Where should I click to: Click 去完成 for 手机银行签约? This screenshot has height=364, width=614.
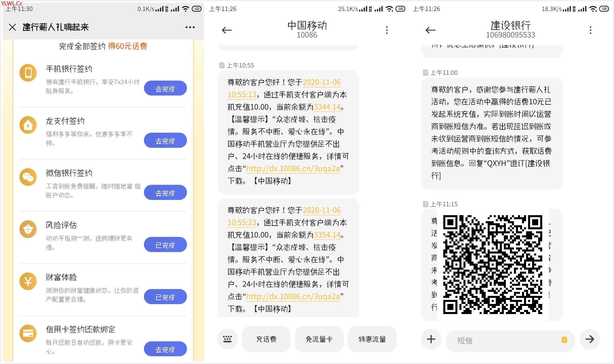(165, 88)
